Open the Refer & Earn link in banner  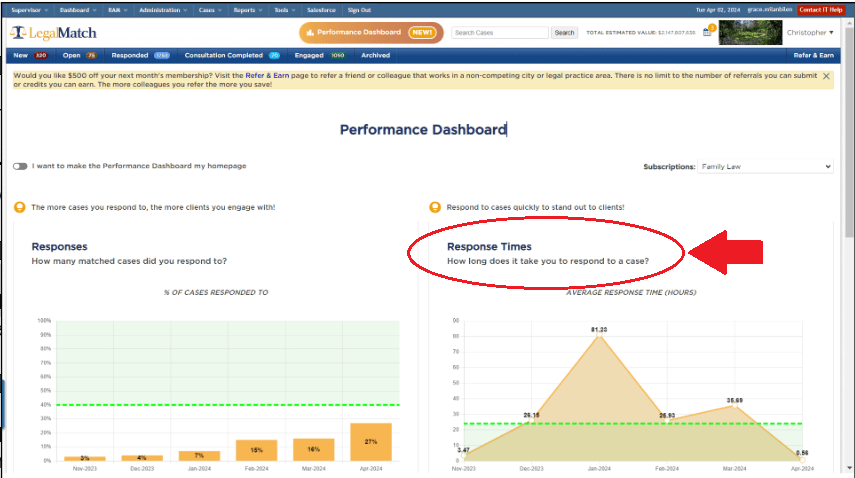[266, 75]
